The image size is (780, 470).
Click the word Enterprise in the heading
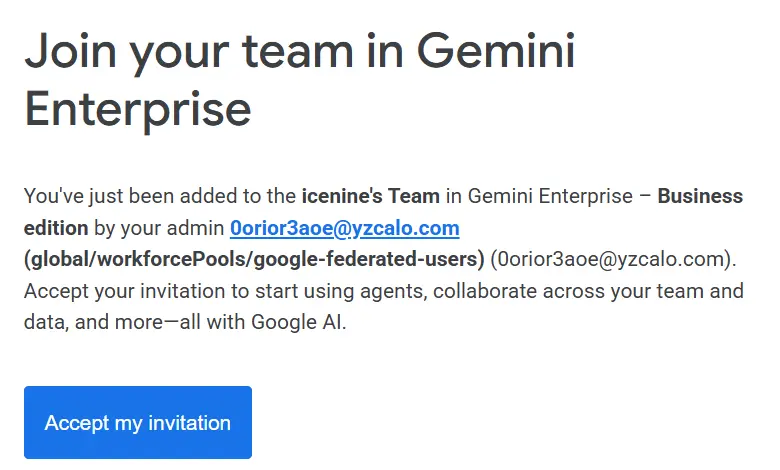pyautogui.click(x=138, y=109)
